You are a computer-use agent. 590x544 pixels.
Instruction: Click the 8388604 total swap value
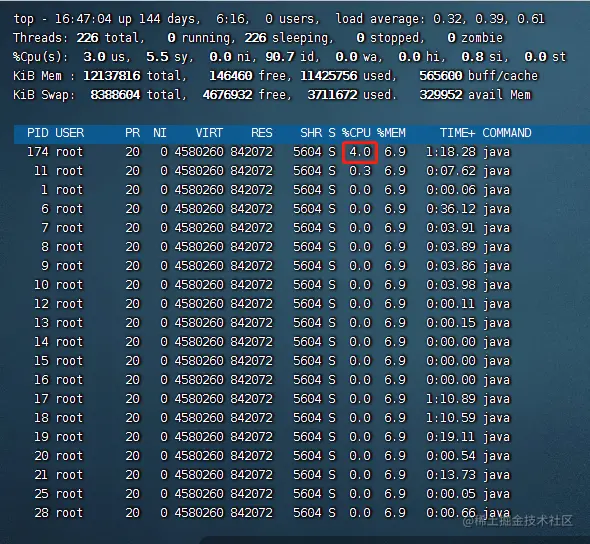click(115, 94)
